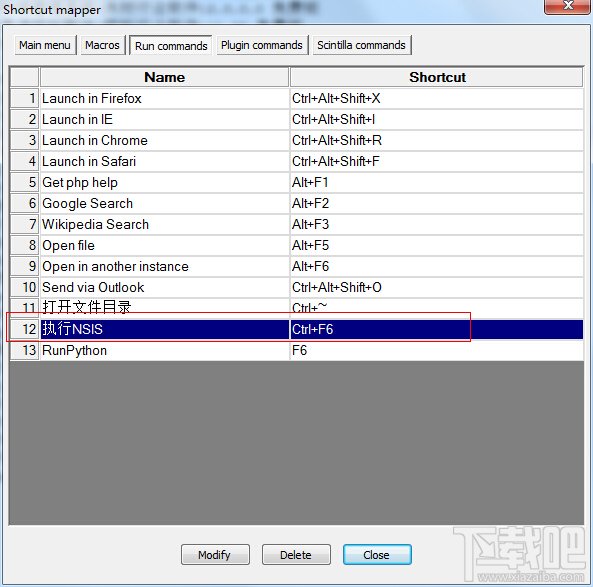Screen dimensions: 593x587
Task: Click the Alt+F2 shortcut cell
Action: click(x=437, y=203)
